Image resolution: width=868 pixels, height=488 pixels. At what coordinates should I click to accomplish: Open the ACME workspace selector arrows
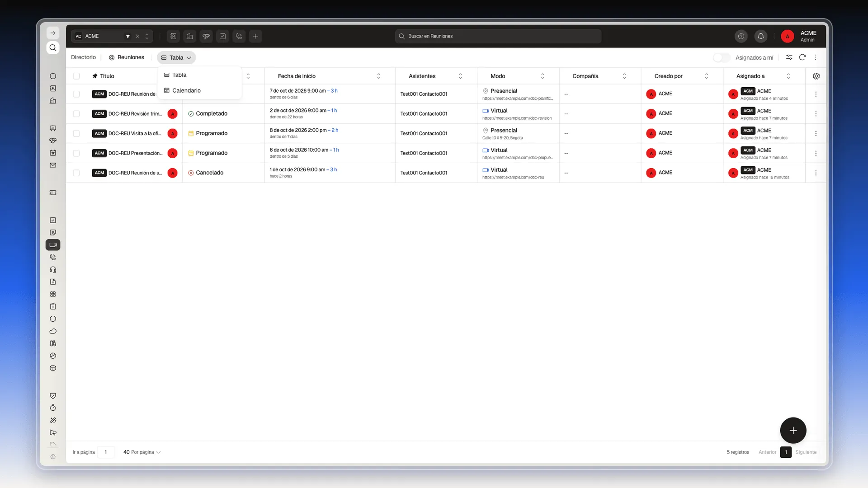click(x=147, y=36)
